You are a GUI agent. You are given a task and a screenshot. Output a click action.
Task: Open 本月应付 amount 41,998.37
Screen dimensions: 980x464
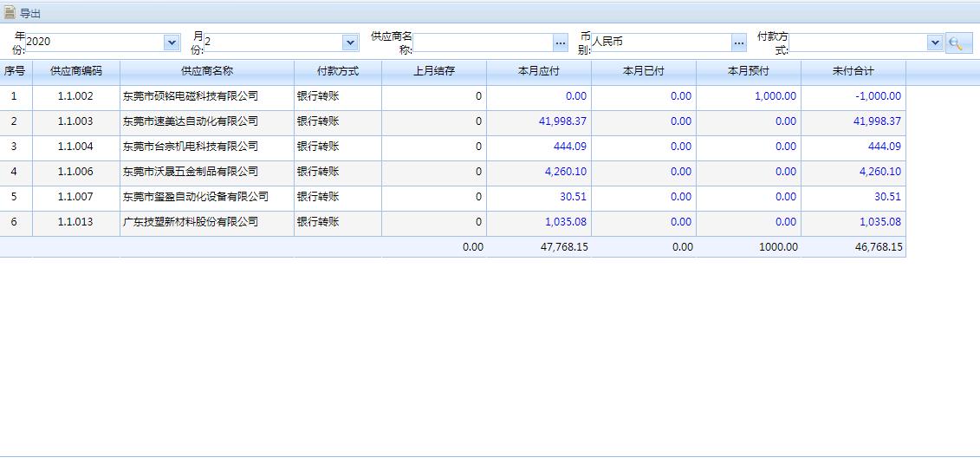(562, 121)
